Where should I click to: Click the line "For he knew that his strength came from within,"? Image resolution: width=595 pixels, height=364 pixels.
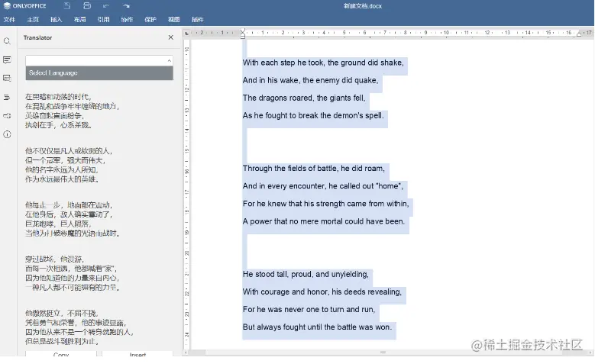point(326,204)
